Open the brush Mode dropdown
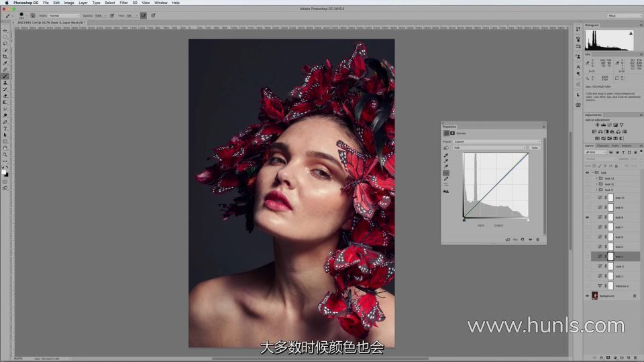644x362 pixels. (x=64, y=15)
